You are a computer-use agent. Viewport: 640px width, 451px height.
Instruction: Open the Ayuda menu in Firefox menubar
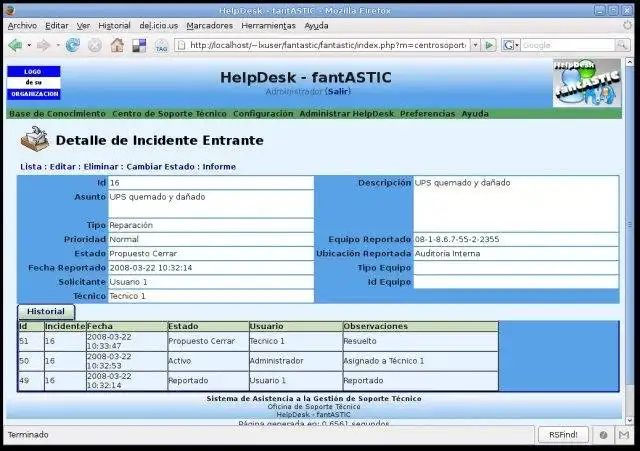[316, 26]
